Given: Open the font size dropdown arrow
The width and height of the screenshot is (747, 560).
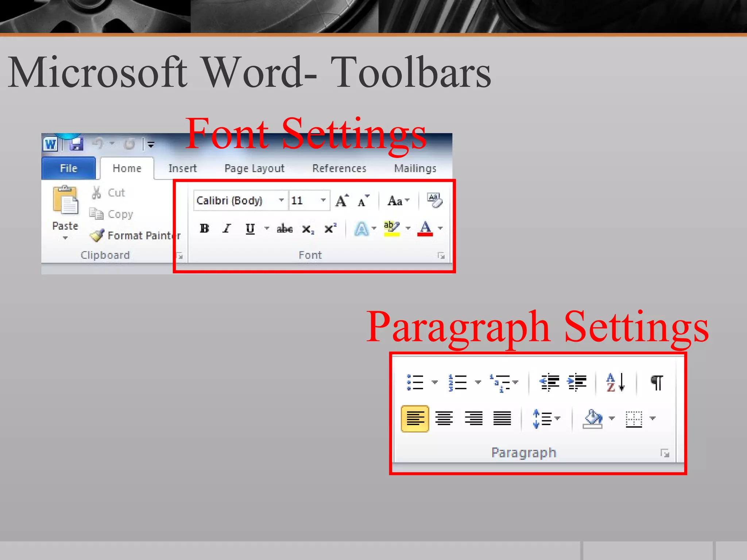Looking at the screenshot, I should tap(323, 200).
